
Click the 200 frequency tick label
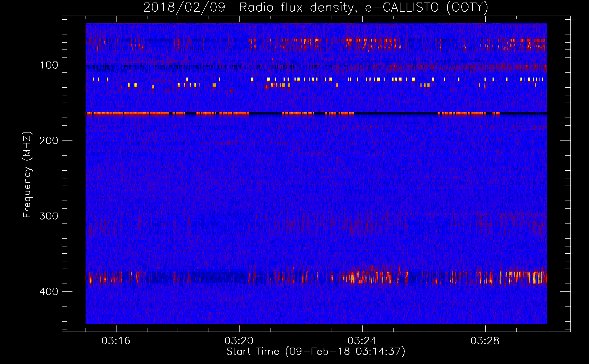point(49,141)
